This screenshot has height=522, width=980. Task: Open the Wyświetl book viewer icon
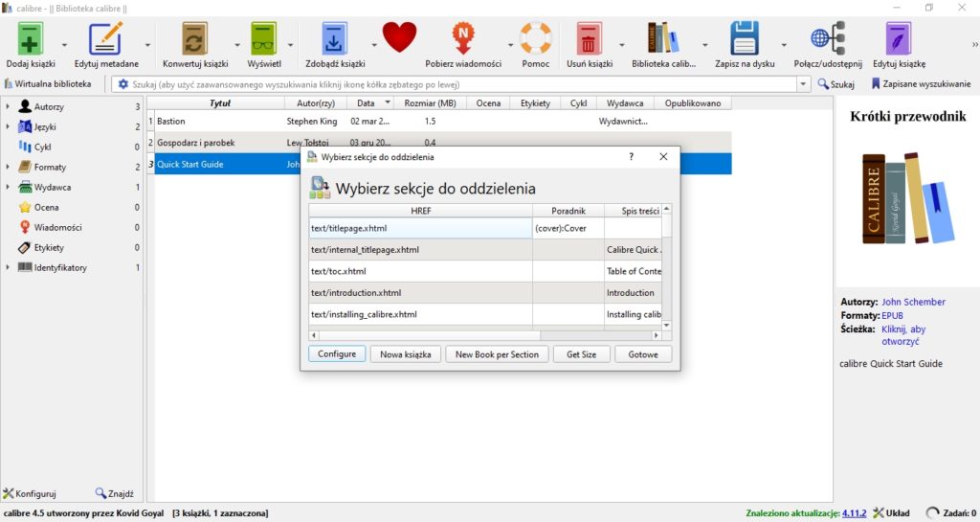[x=264, y=38]
